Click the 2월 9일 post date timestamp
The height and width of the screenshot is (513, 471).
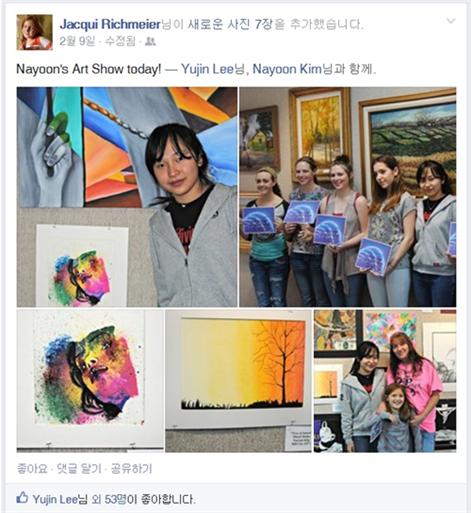(77, 41)
